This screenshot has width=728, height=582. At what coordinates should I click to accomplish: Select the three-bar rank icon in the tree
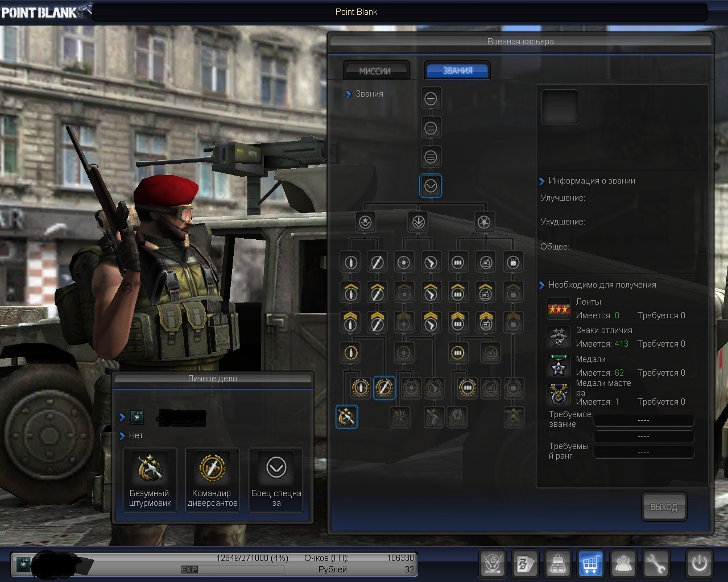431,157
